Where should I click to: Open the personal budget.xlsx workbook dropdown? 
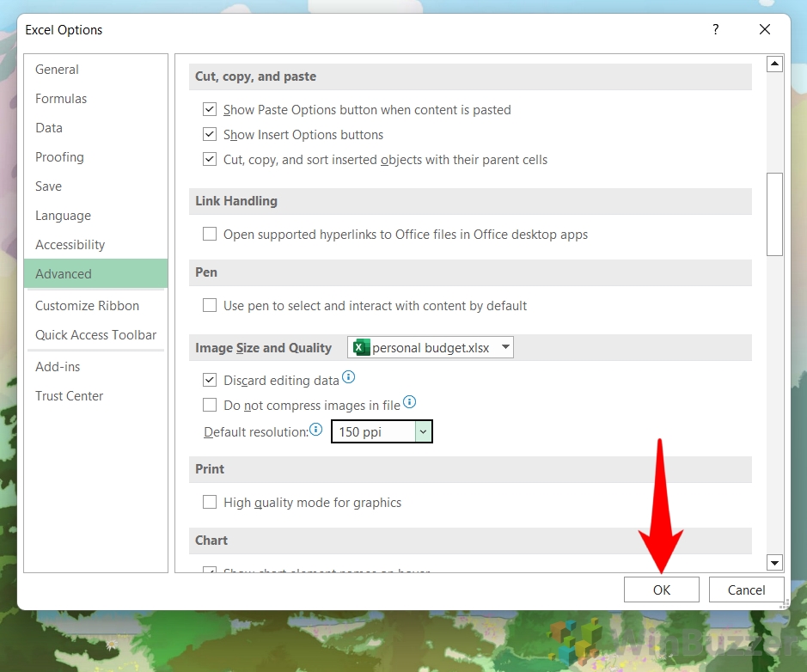[x=431, y=347]
